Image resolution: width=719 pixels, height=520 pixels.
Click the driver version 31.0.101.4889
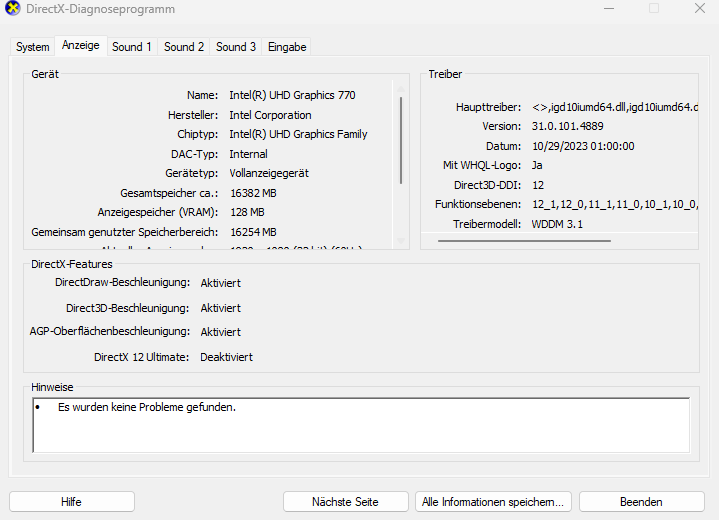[568, 126]
